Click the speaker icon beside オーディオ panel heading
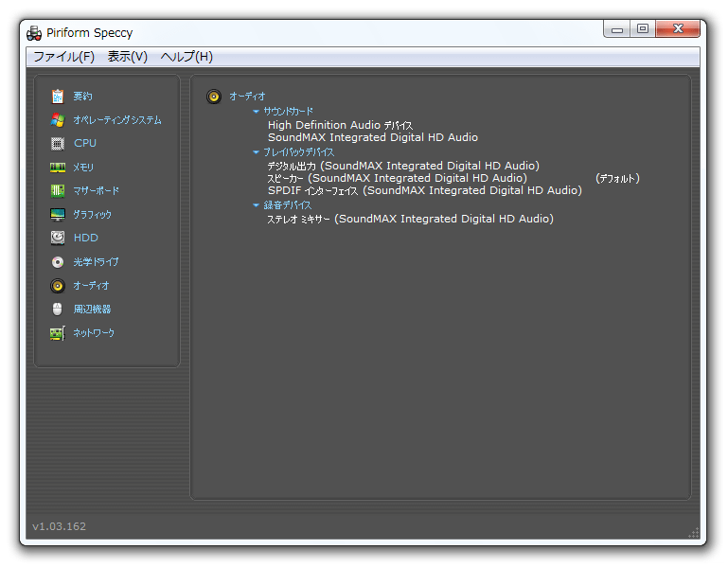 [214, 97]
